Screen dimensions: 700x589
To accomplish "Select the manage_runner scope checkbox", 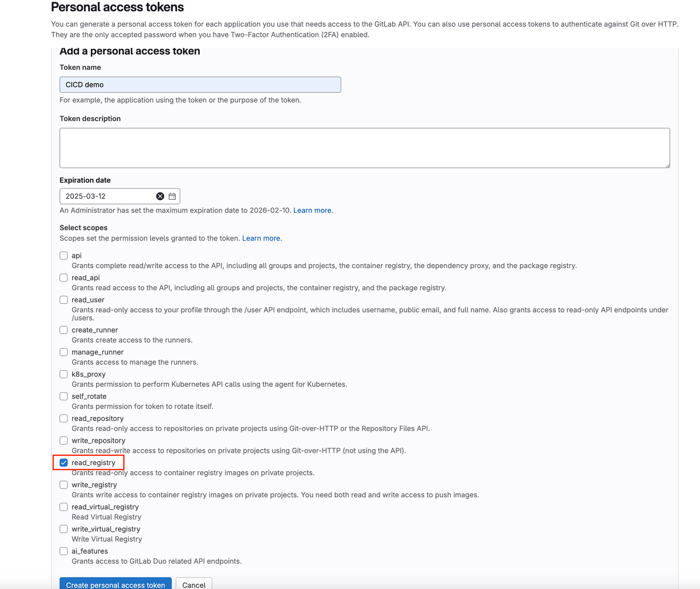I will click(64, 352).
